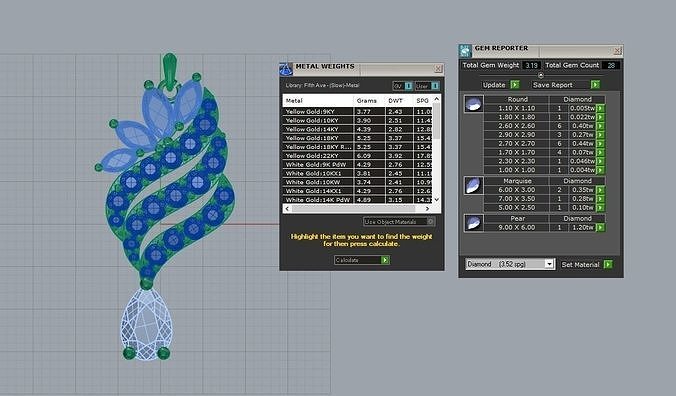Screen dimensions: 676x396
Task: Select the White Gold:14K PdW row
Action: point(357,200)
